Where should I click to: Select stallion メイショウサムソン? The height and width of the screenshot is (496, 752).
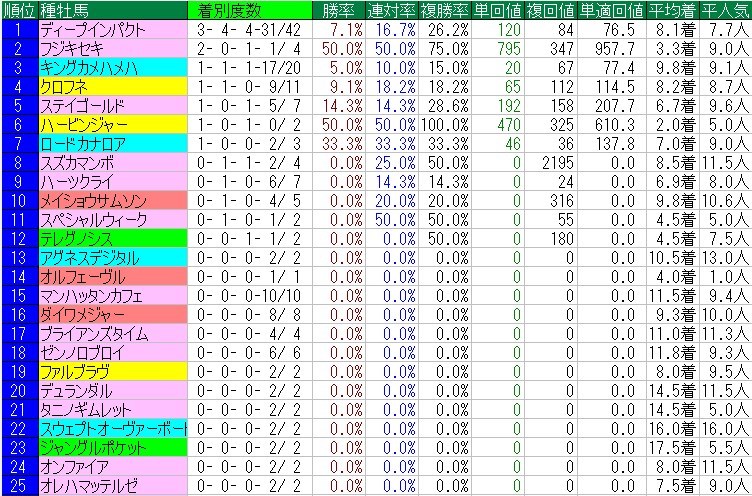[112, 201]
